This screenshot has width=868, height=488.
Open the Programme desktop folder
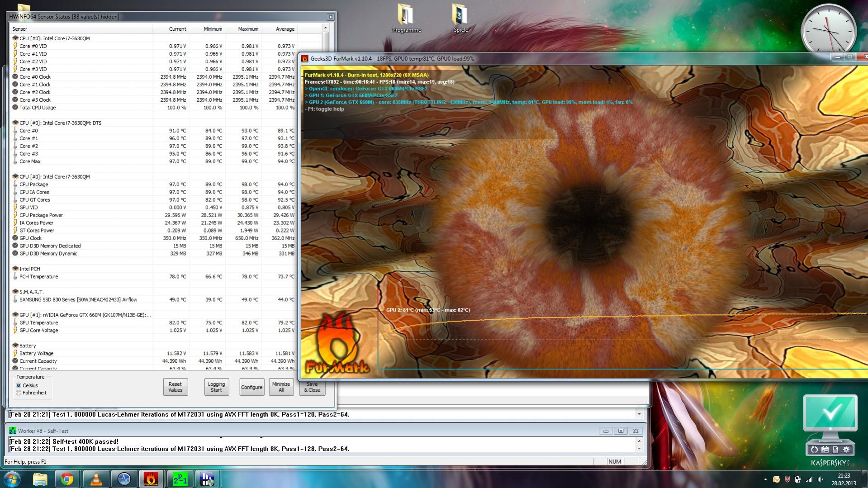coord(406,18)
